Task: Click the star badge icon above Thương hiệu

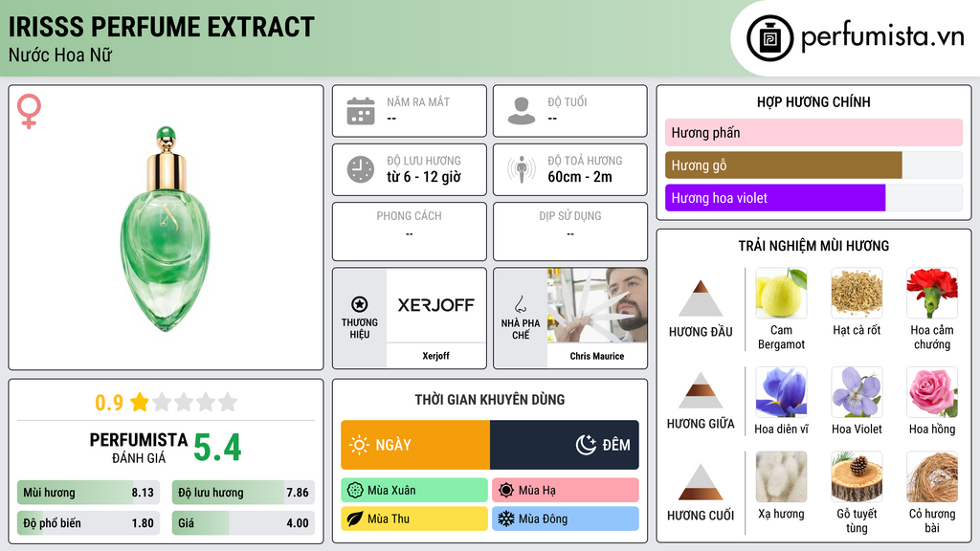Action: pyautogui.click(x=360, y=304)
